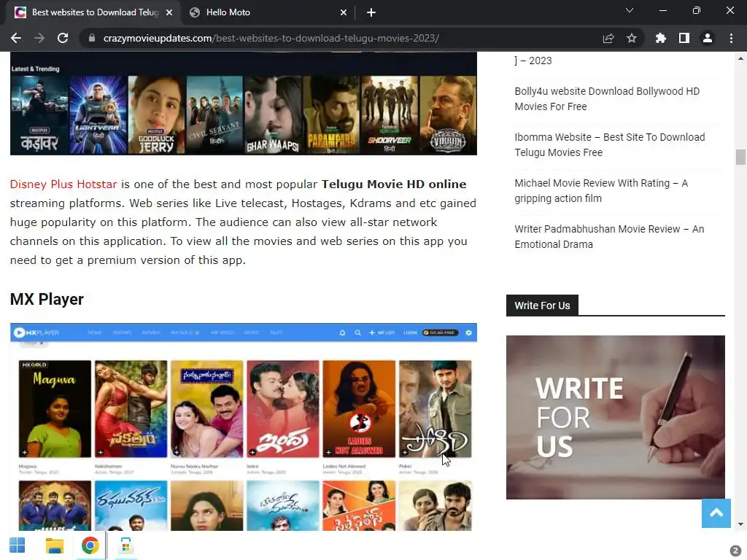Click the Write For Us banner image
747x560 pixels.
pyautogui.click(x=616, y=417)
